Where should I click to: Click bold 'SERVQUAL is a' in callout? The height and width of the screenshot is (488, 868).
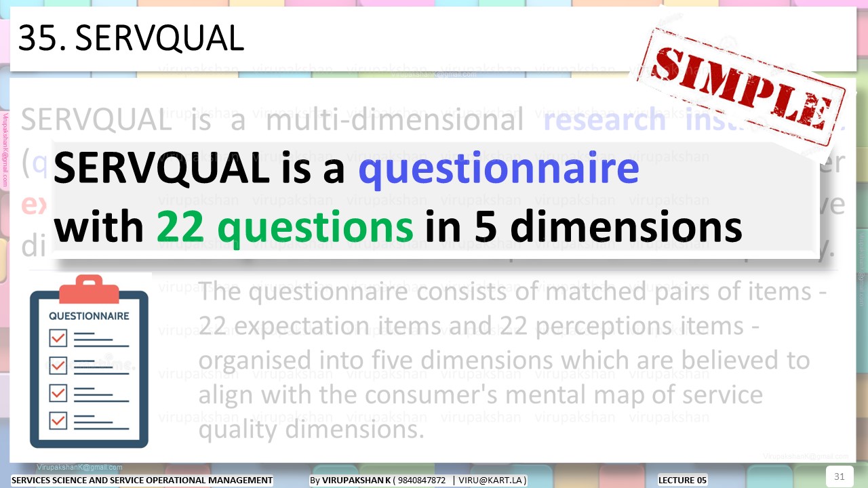click(200, 168)
